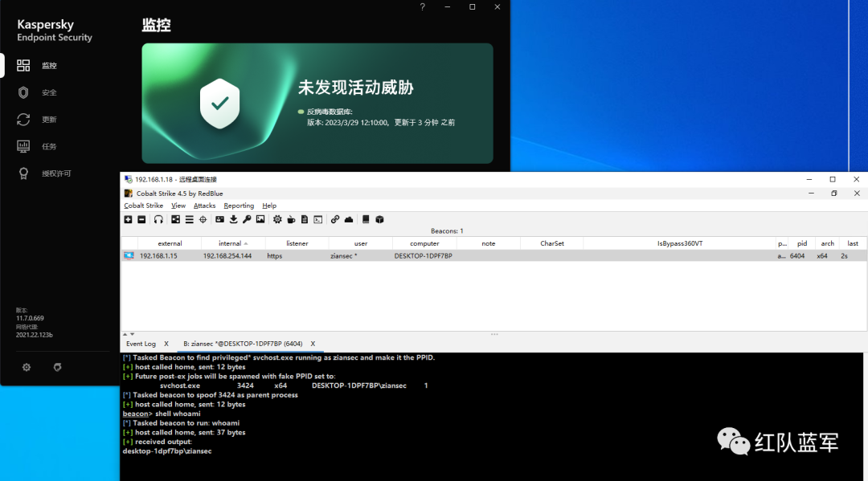Switch to pivot graph view icon
This screenshot has width=868, height=481.
pyautogui.click(x=175, y=219)
